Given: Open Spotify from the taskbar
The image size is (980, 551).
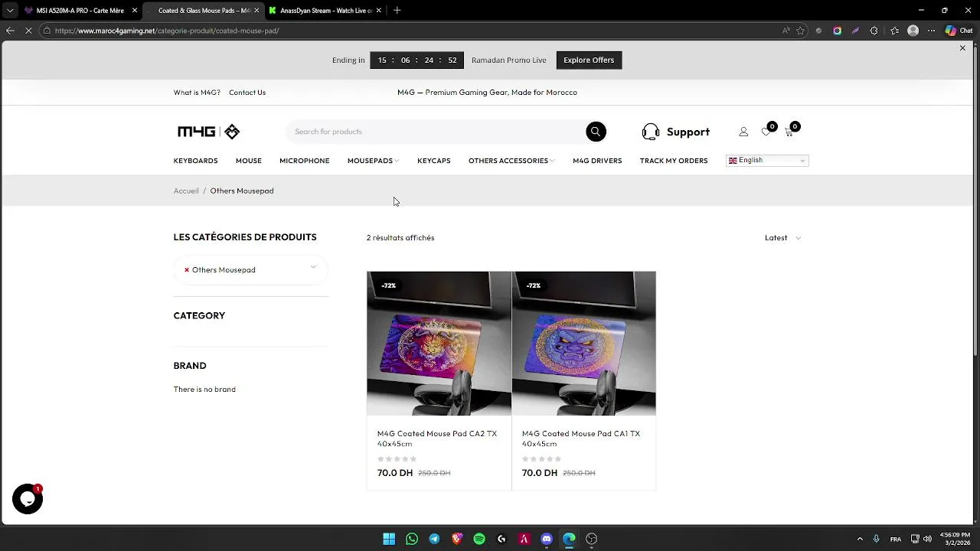Looking at the screenshot, I should click(479, 539).
